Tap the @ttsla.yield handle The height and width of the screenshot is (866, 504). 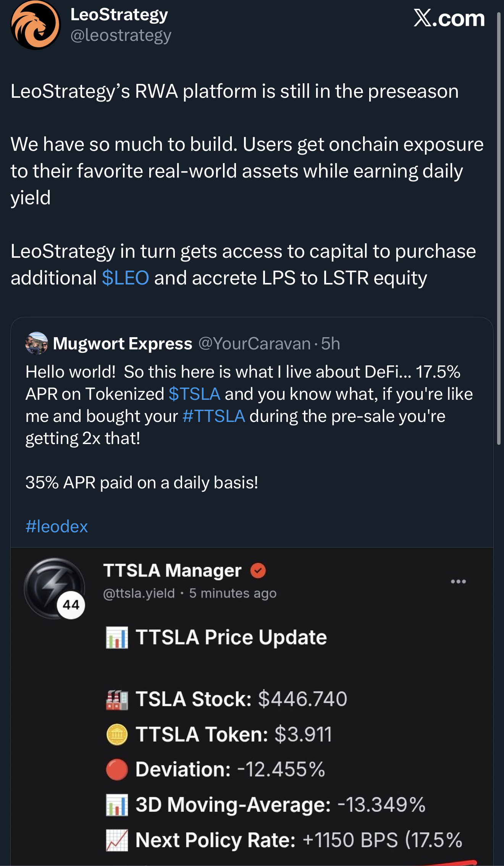(139, 593)
